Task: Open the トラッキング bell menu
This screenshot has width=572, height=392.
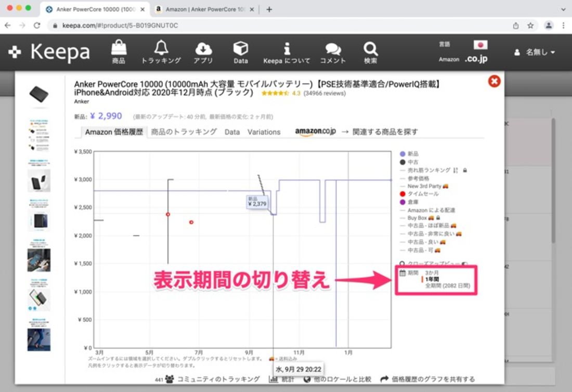Action: click(161, 52)
